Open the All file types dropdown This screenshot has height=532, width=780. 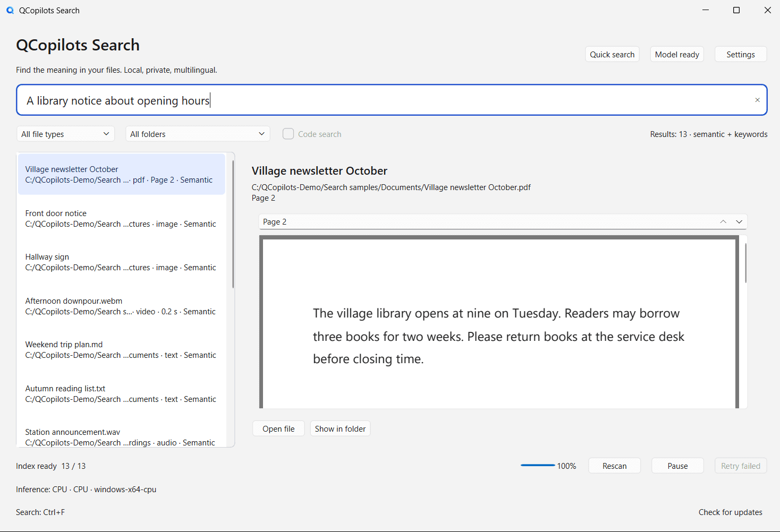(x=66, y=134)
